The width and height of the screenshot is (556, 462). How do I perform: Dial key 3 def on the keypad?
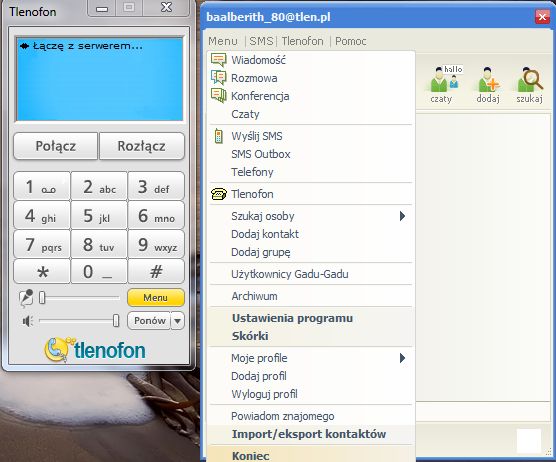pyautogui.click(x=156, y=187)
